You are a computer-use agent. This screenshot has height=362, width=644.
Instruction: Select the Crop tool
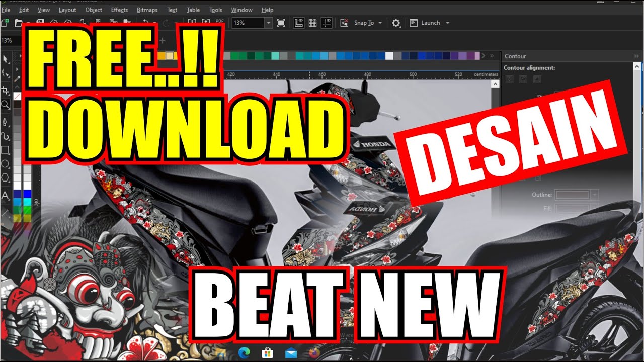coord(6,90)
